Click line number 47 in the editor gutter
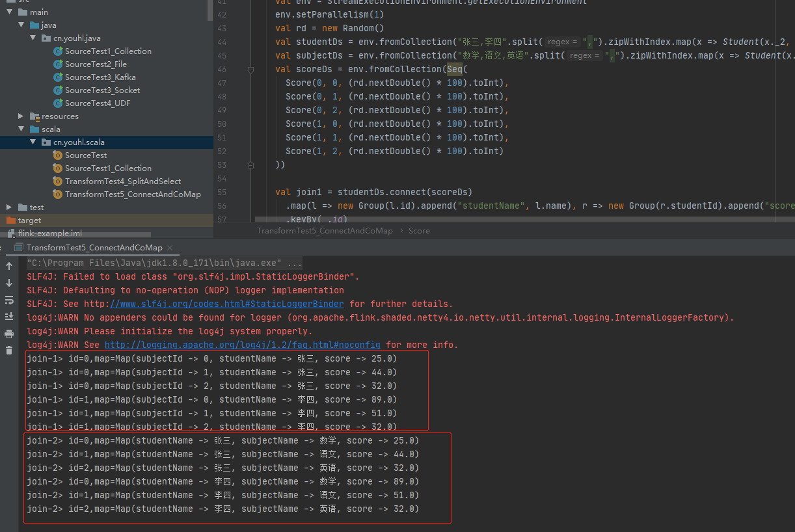Viewport: 795px width, 532px height. pos(222,83)
